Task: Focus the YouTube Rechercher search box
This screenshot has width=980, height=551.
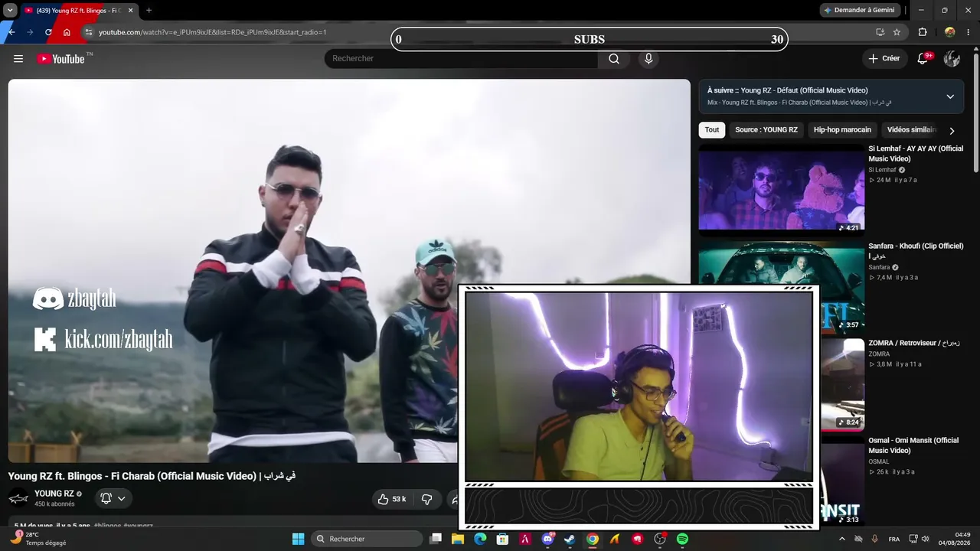Action: [x=462, y=59]
